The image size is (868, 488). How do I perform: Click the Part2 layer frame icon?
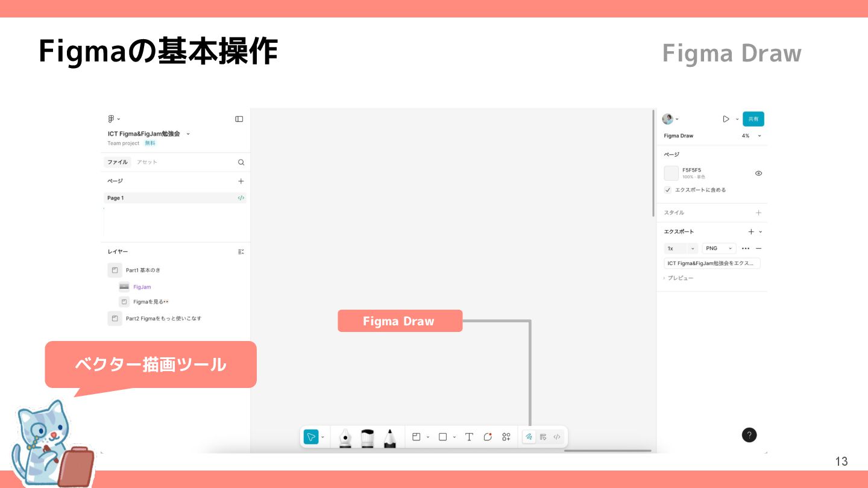point(115,318)
